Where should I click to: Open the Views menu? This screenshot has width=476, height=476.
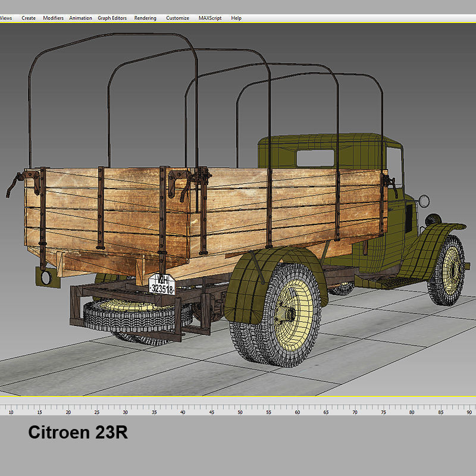click(x=6, y=18)
